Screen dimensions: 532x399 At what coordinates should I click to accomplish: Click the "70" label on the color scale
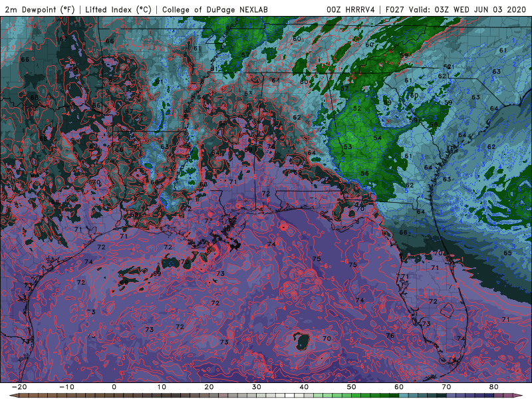tap(446, 387)
